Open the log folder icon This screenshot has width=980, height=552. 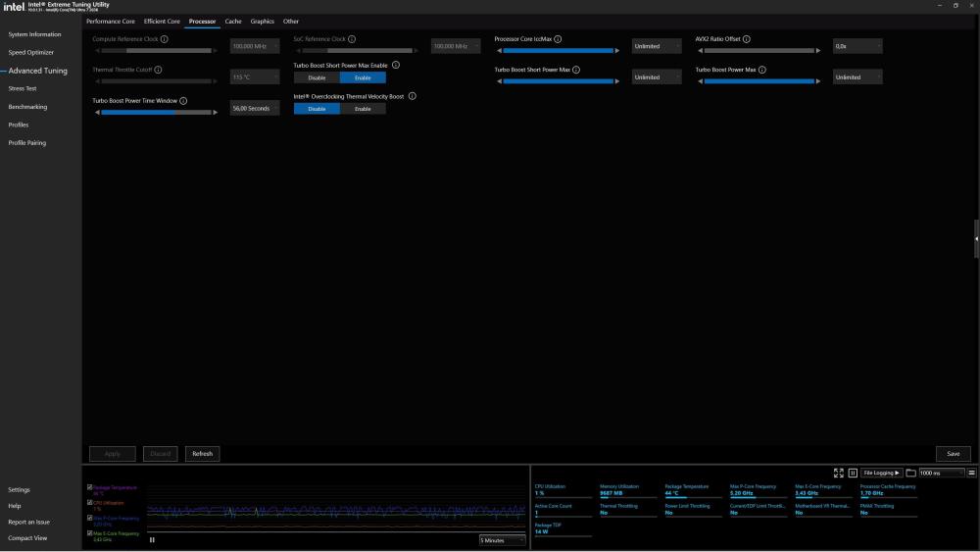coord(910,473)
